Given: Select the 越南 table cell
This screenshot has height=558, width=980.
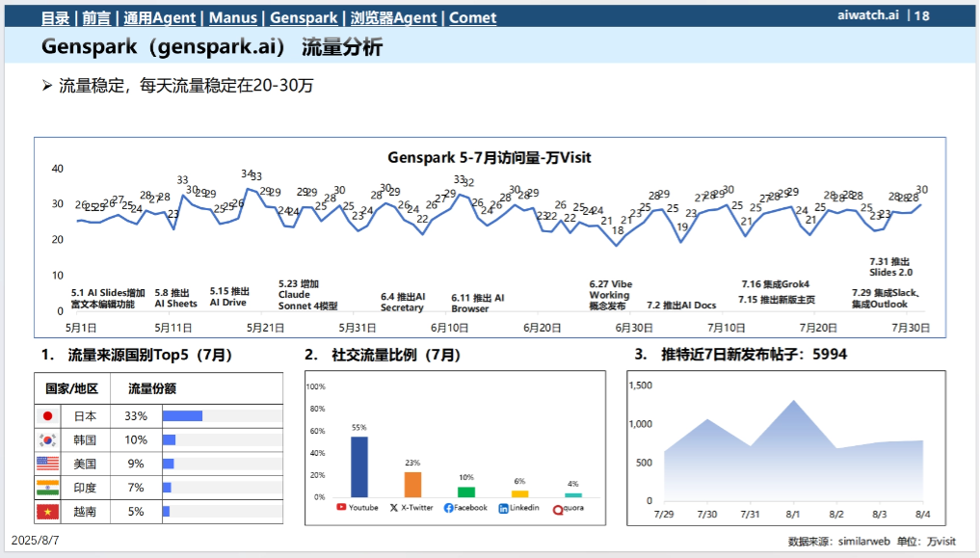Looking at the screenshot, I should point(85,512).
